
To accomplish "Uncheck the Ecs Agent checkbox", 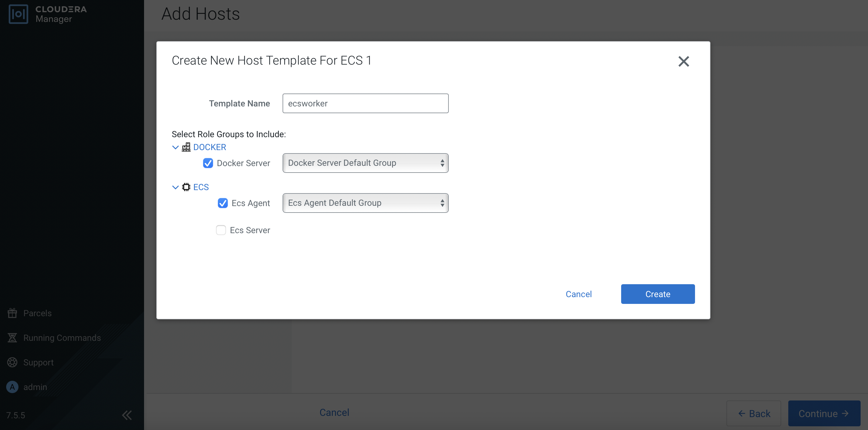I will [223, 203].
